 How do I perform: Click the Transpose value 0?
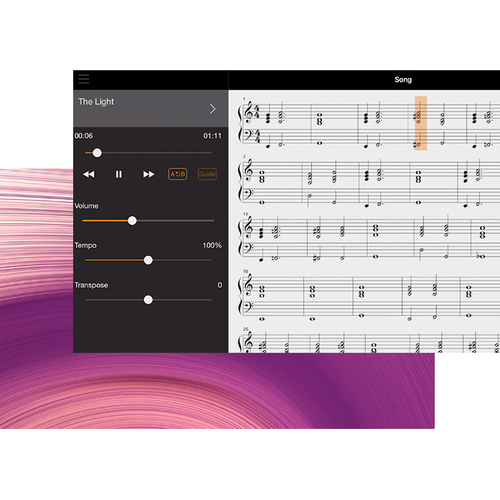pyautogui.click(x=220, y=285)
